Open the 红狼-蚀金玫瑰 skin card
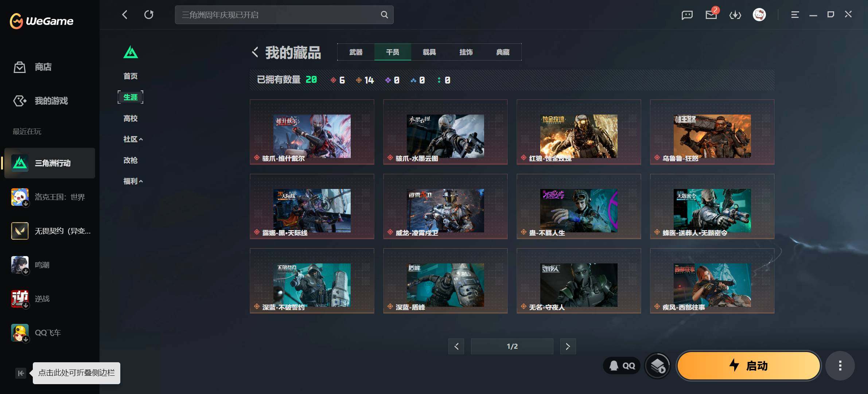This screenshot has height=394, width=868. coord(579,132)
